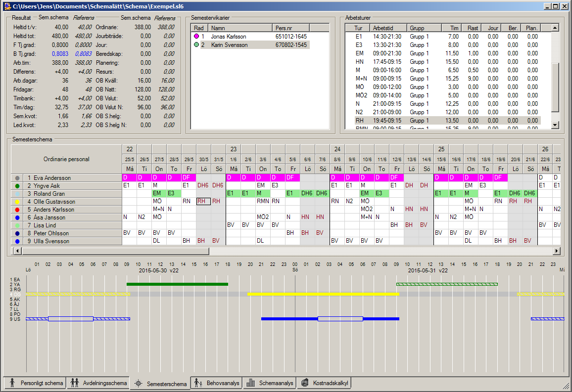Image resolution: width=572 pixels, height=392 pixels.
Task: Click the green dot for Karin Svensson
Action: click(x=196, y=45)
